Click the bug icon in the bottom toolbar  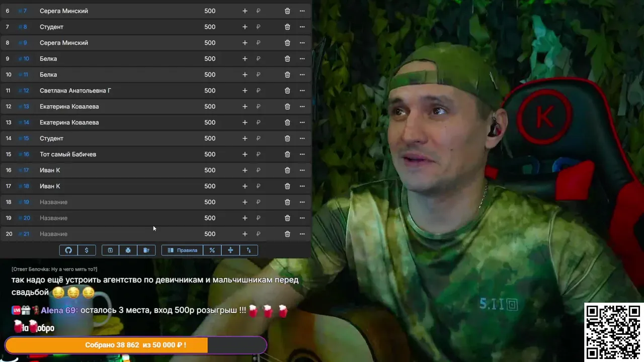click(128, 250)
